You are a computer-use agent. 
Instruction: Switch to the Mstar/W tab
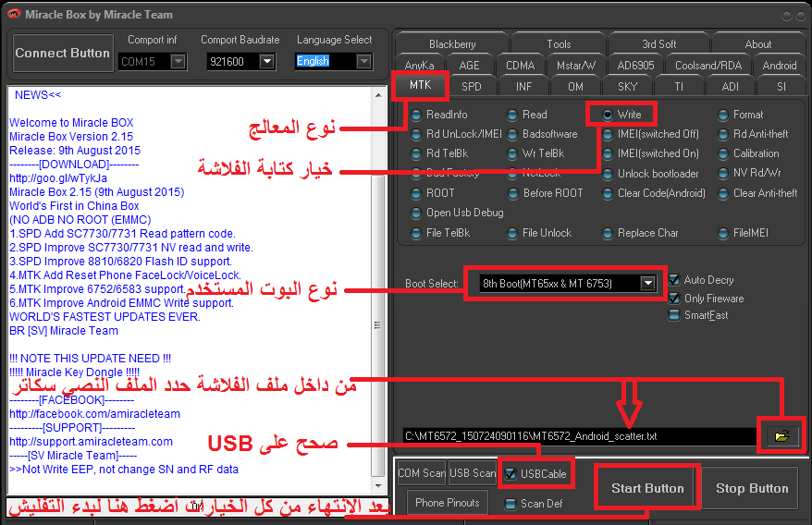point(576,66)
